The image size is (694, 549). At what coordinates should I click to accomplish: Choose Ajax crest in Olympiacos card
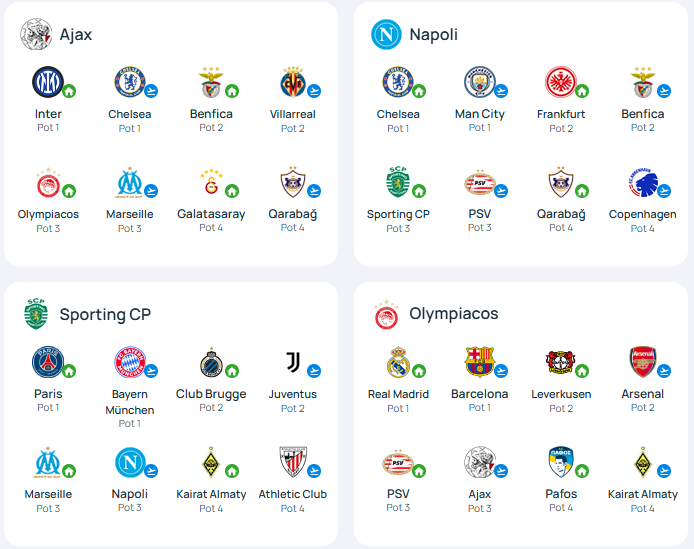[x=479, y=462]
